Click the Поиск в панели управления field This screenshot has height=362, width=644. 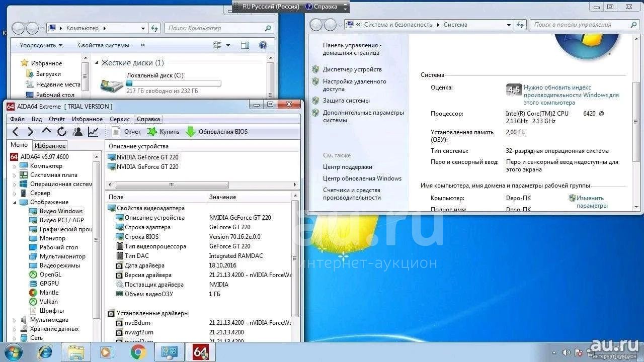(585, 25)
